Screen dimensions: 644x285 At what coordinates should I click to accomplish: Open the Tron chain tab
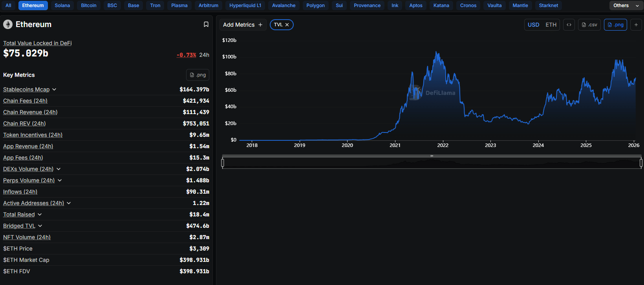tap(155, 5)
